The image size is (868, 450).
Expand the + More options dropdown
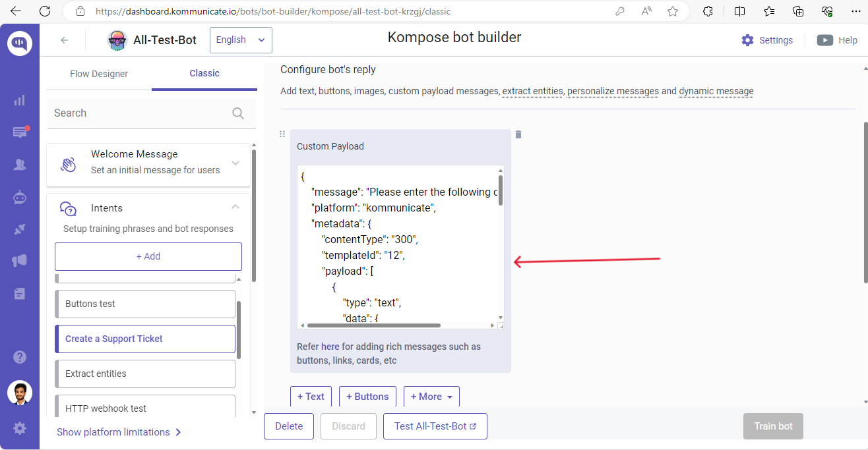point(431,396)
